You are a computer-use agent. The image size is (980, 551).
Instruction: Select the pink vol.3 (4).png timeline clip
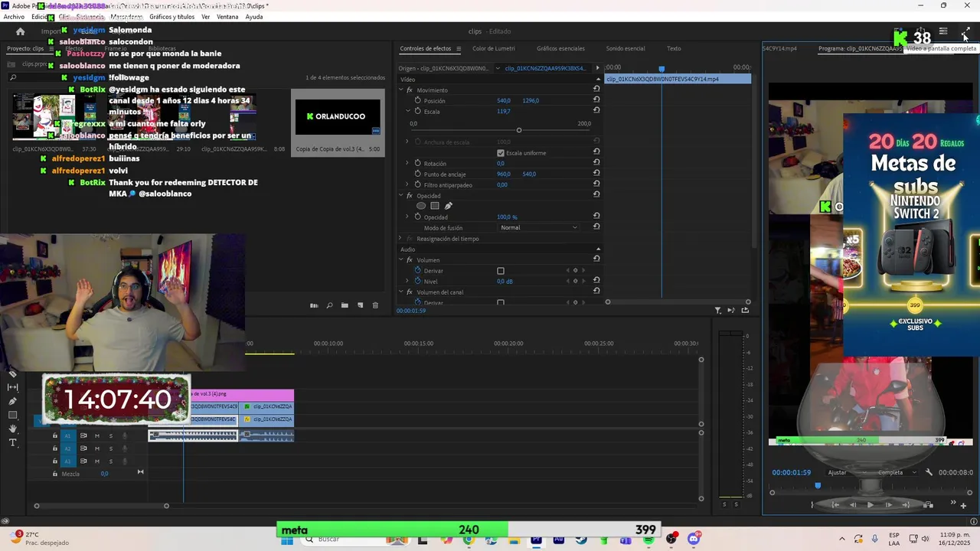tap(242, 393)
